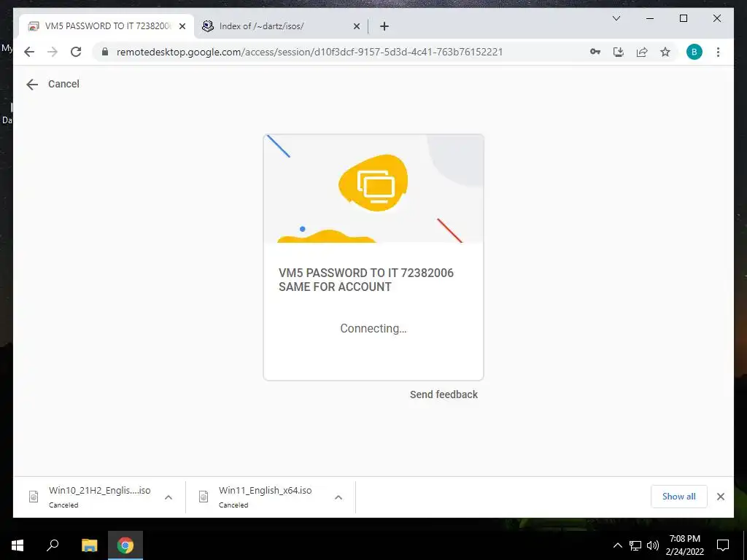This screenshot has height=560, width=747.
Task: Click the Cancel back arrow icon
Action: point(32,85)
